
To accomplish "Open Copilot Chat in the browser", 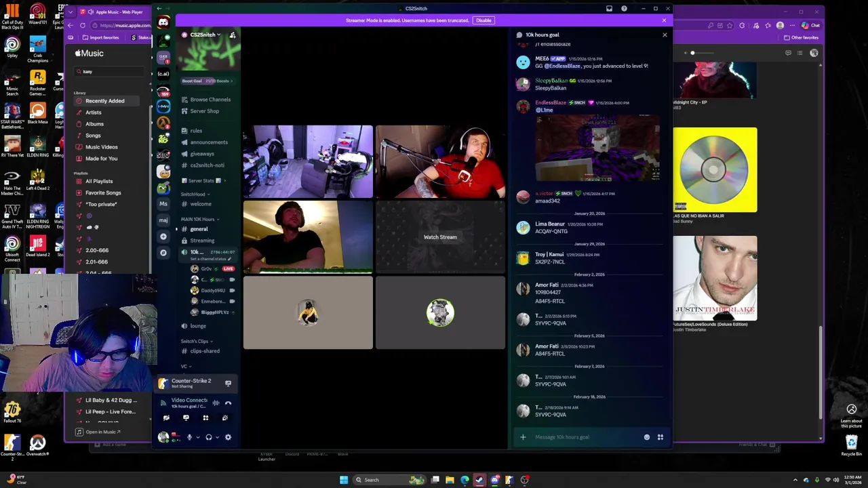I will pyautogui.click(x=810, y=25).
